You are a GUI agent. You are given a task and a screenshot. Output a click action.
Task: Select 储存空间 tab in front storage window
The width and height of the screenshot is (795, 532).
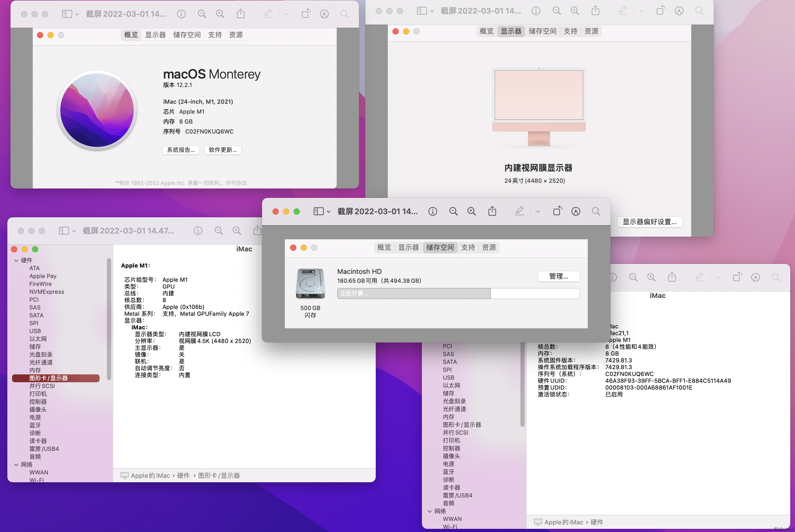click(x=440, y=247)
